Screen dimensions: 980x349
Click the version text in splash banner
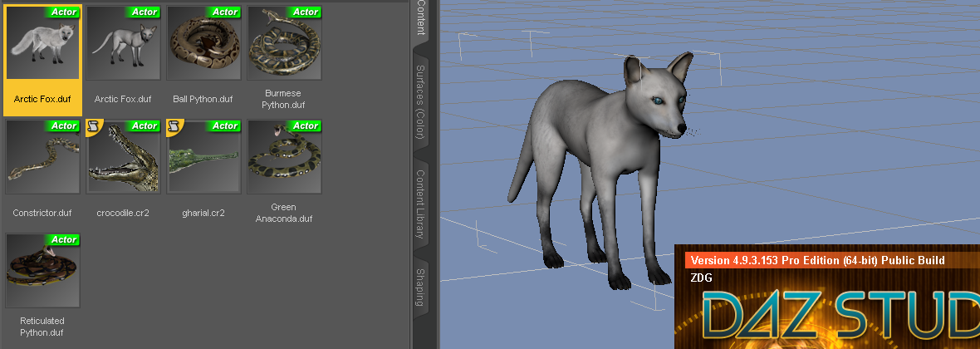pyautogui.click(x=817, y=260)
